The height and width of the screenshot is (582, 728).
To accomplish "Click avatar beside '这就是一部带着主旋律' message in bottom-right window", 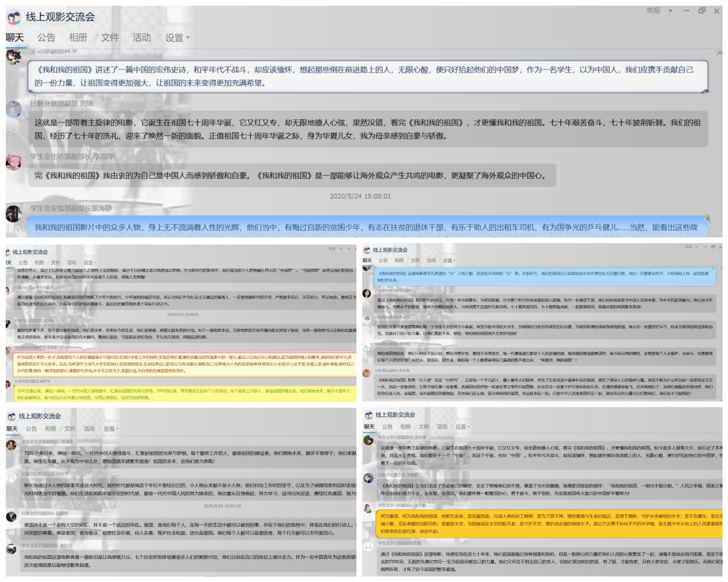I will tap(368, 441).
